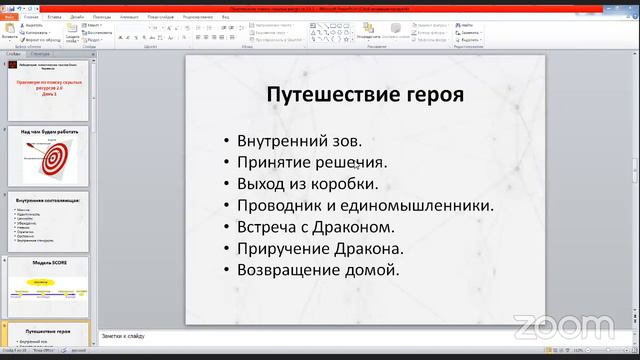
Task: Switch to the Slides (Слайды) pane tab
Action: point(13,54)
